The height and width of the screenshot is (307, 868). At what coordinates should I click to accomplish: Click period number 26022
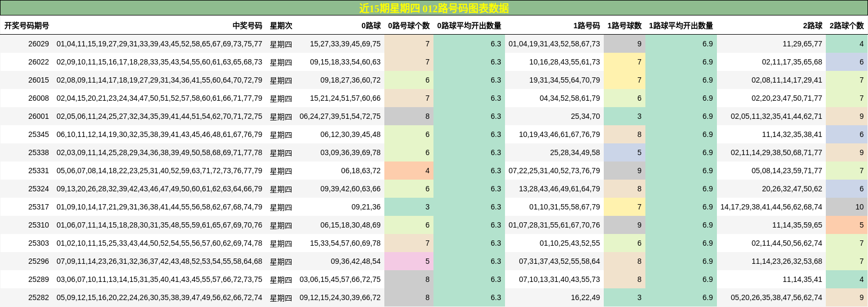coord(38,62)
